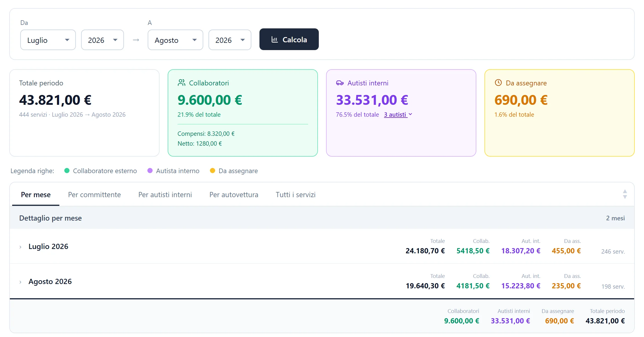Click the Da assegnare 690,00 € card value
Screen dimensions: 644x337
click(521, 100)
